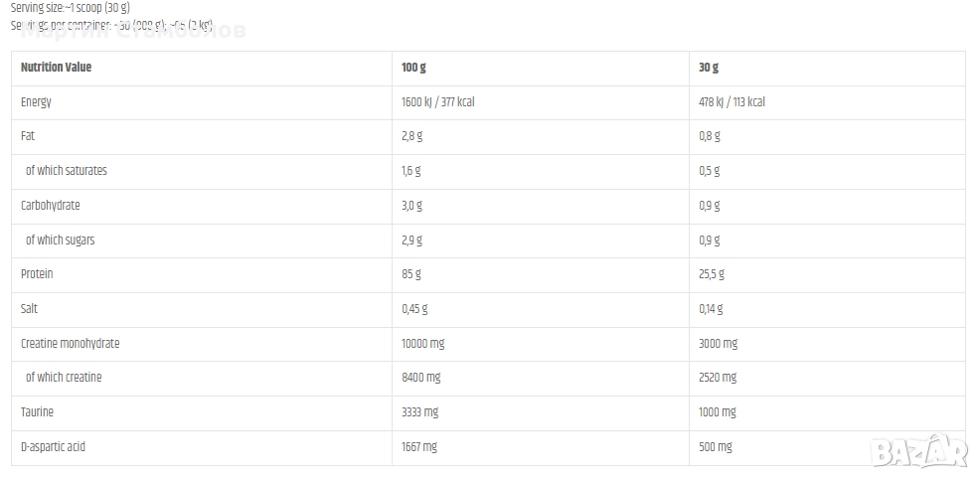Click the Nutrition Value column header

56,68
